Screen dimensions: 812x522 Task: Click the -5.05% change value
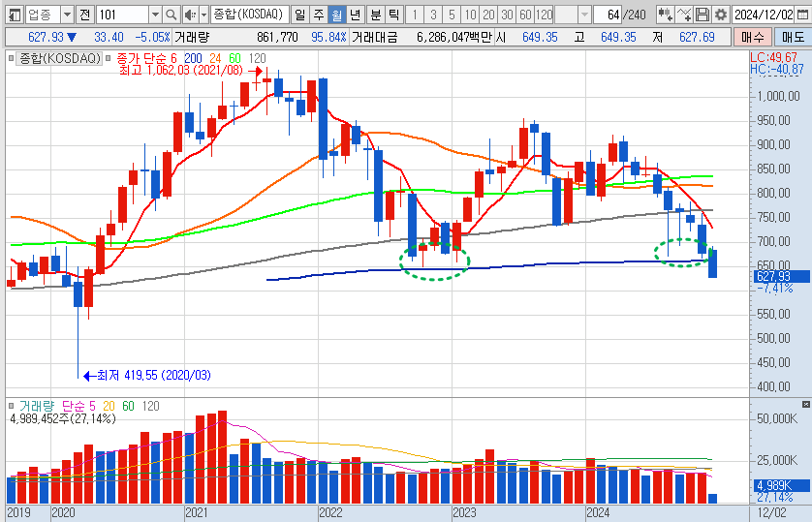[152, 37]
